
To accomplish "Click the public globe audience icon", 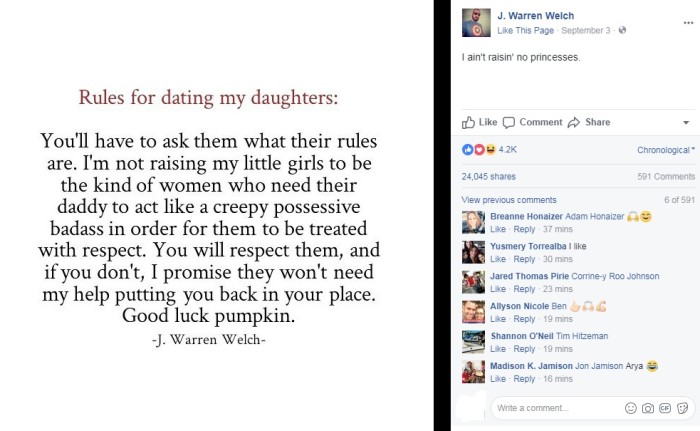I will [622, 30].
